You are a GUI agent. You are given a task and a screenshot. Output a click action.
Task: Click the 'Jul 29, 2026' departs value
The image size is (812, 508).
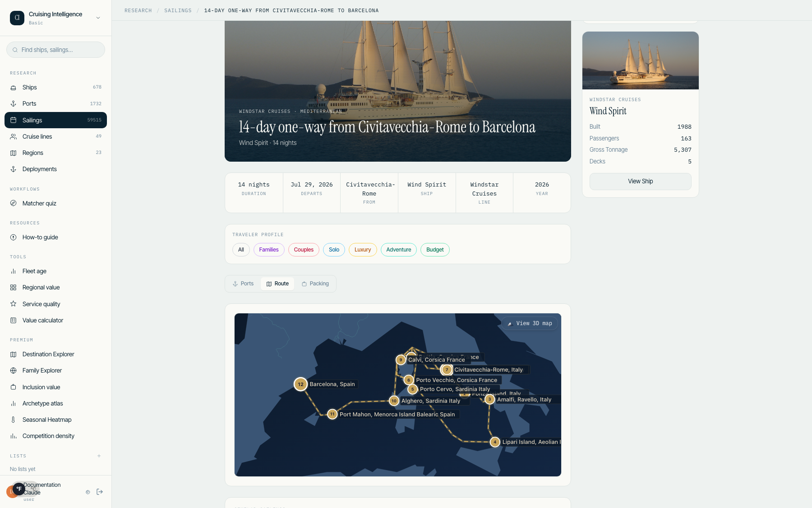(312, 185)
